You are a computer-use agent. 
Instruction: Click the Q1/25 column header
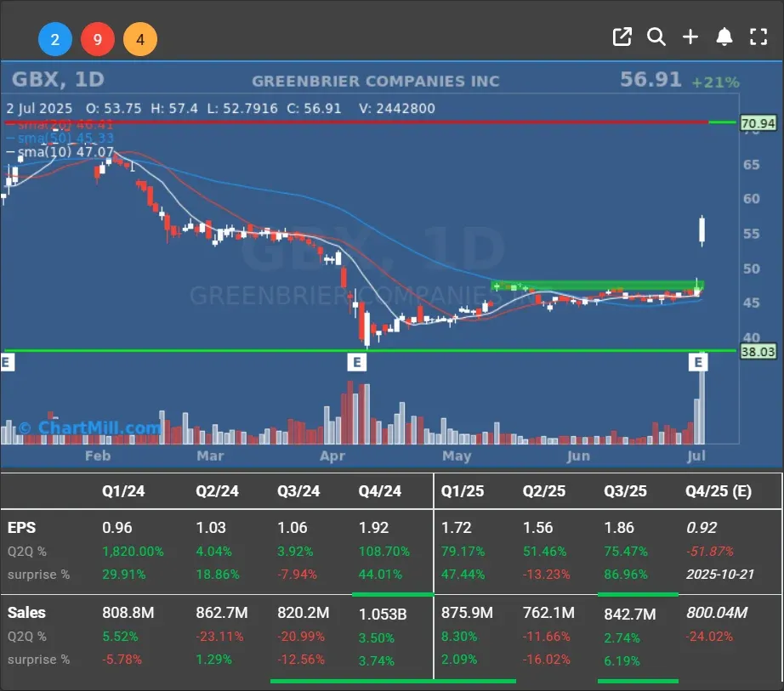pos(463,491)
